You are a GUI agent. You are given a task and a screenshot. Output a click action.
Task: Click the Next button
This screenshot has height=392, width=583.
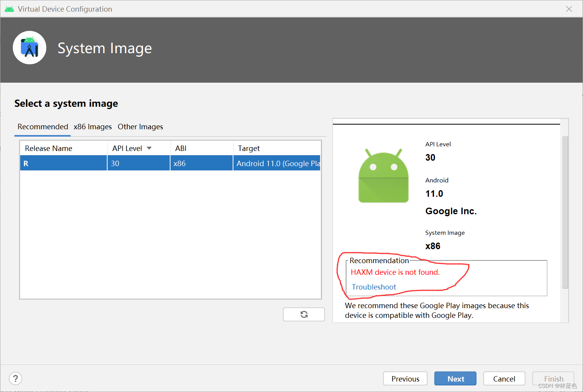(x=455, y=378)
